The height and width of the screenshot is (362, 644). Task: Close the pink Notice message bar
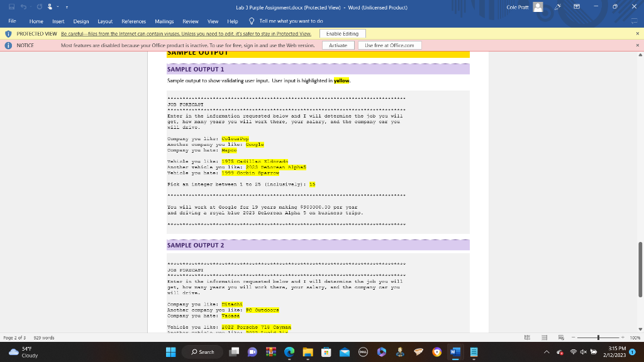point(638,45)
